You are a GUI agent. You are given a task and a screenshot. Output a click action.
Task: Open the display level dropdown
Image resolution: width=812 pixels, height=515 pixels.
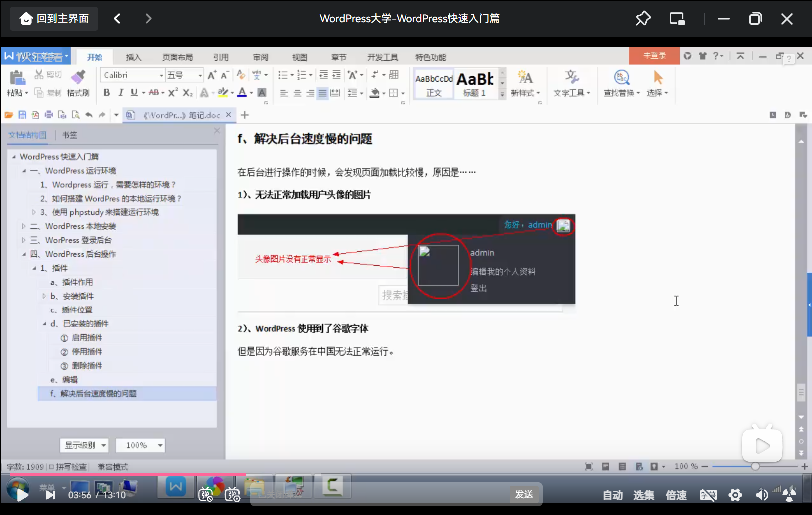coord(84,445)
